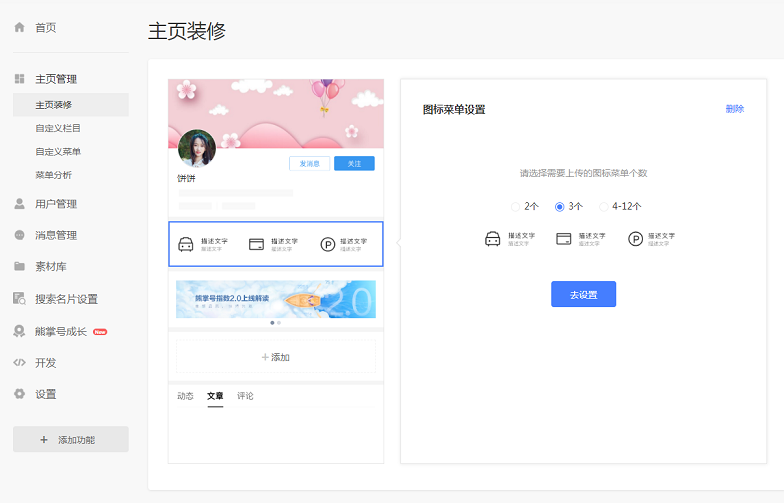Viewport: 784px width, 503px height.
Task: Open the 菜单分析 submenu item
Action: [x=54, y=175]
